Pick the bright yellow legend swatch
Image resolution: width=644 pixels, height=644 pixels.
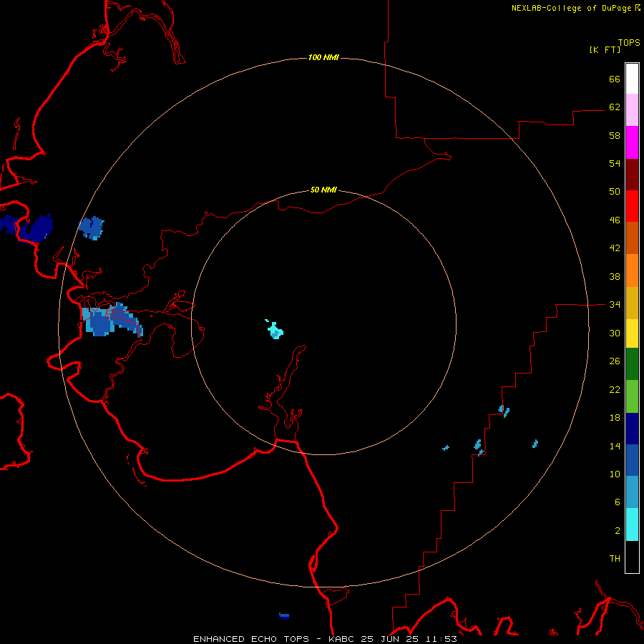tap(632, 333)
